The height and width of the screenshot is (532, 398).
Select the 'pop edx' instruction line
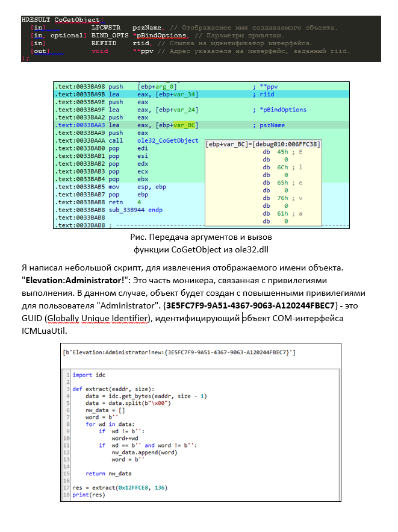101,164
